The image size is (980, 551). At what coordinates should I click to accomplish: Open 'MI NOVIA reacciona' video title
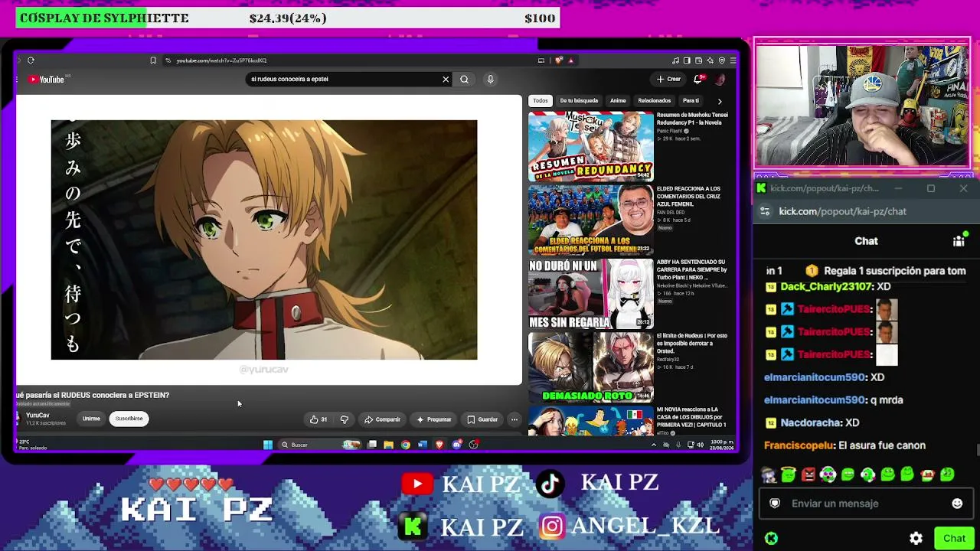pyautogui.click(x=691, y=417)
